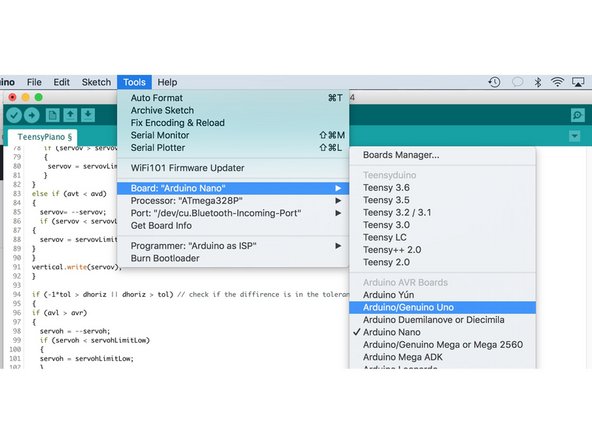This screenshot has width=592, height=444.
Task: Open Boards Manager...
Action: pos(442,155)
